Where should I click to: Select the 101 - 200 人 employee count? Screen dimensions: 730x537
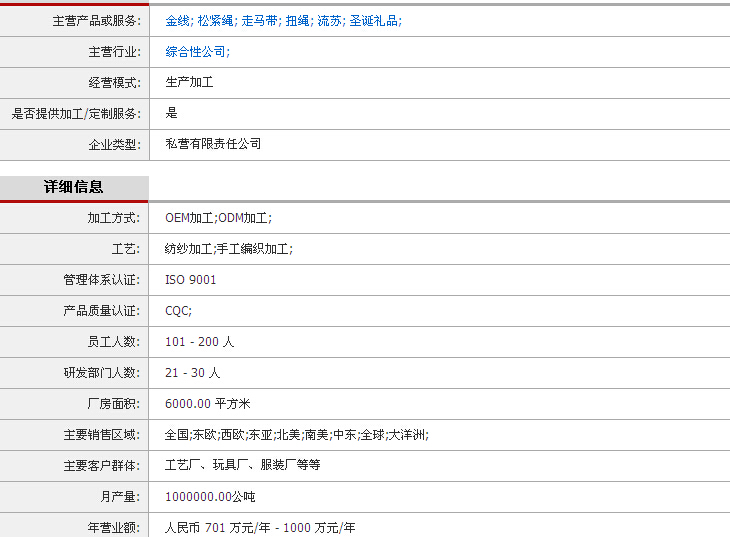(x=199, y=342)
